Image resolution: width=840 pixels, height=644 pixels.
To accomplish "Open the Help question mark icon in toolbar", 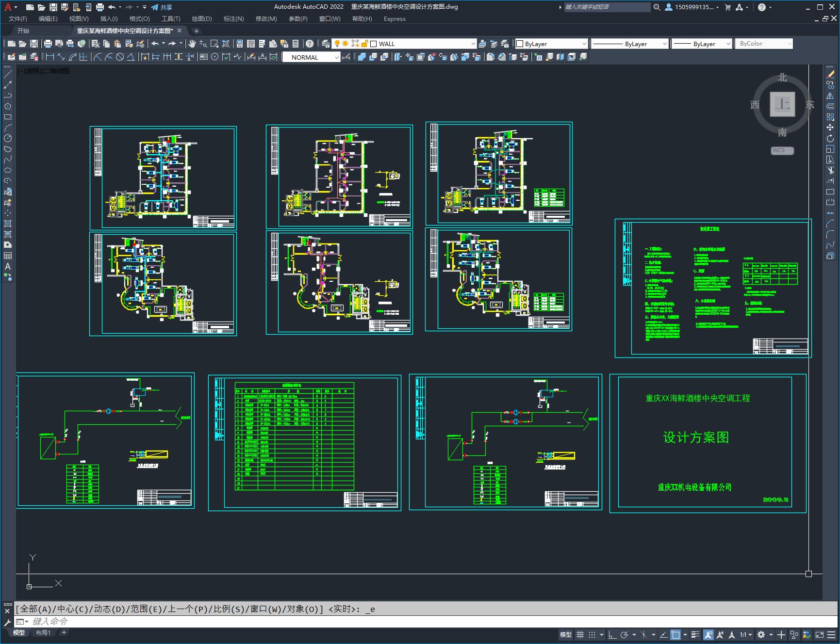I will (310, 44).
